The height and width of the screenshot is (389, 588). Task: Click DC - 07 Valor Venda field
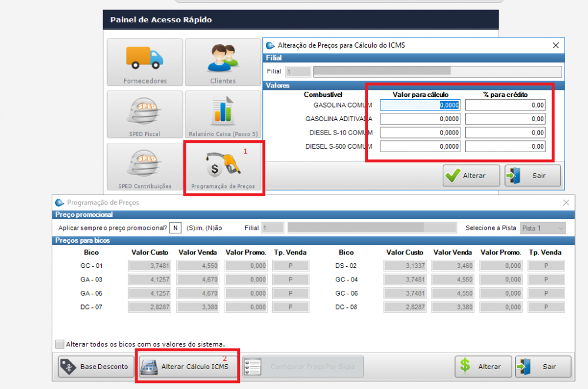pyautogui.click(x=198, y=307)
